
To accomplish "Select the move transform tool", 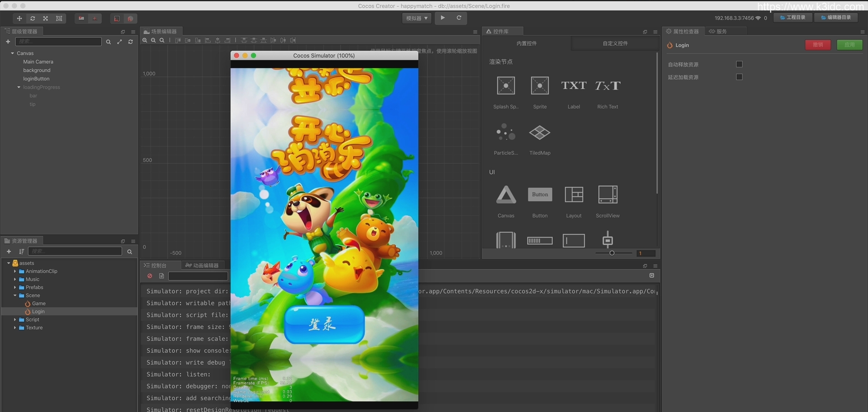I will (19, 19).
